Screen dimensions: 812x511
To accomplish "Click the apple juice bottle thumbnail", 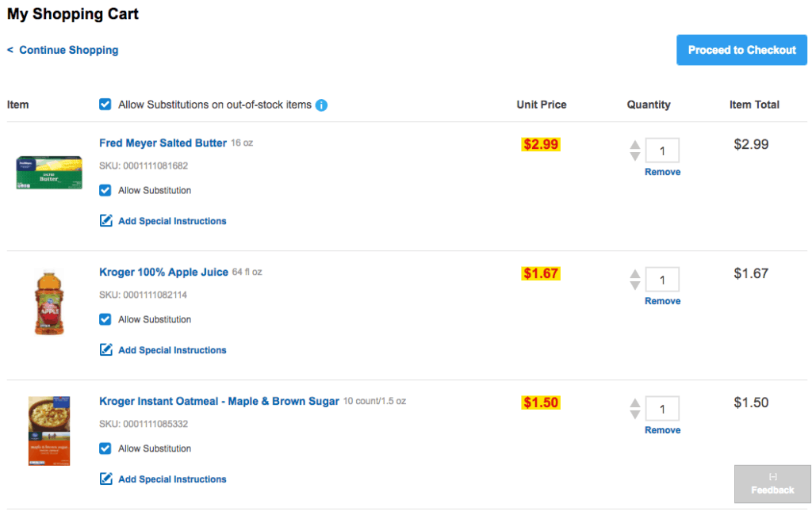I will point(49,303).
